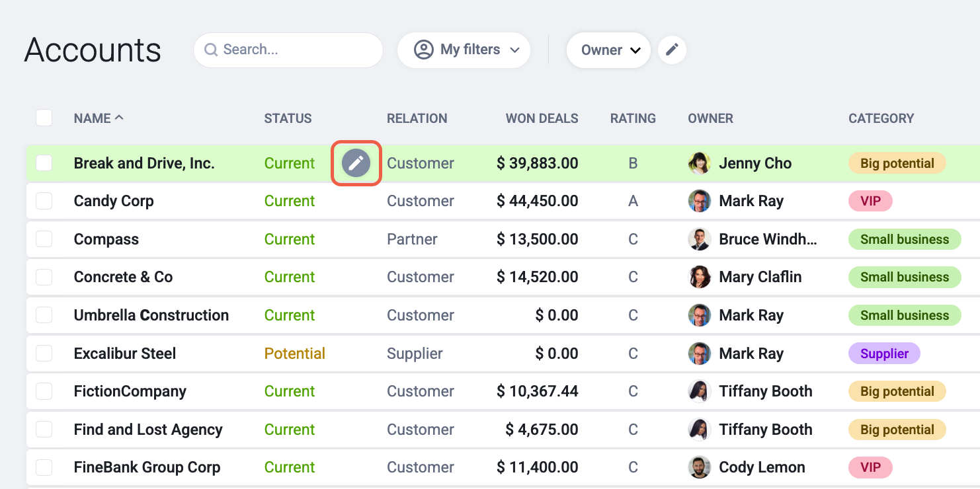This screenshot has width=980, height=489.
Task: Click the $ 10,367.44 won deals value
Action: (538, 391)
